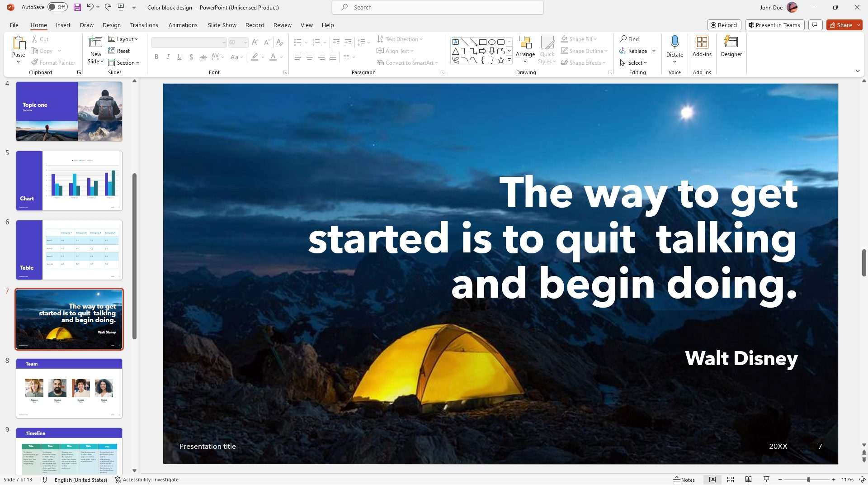Viewport: 868px width, 485px height.
Task: Open Layout dropdown
Action: coord(123,39)
